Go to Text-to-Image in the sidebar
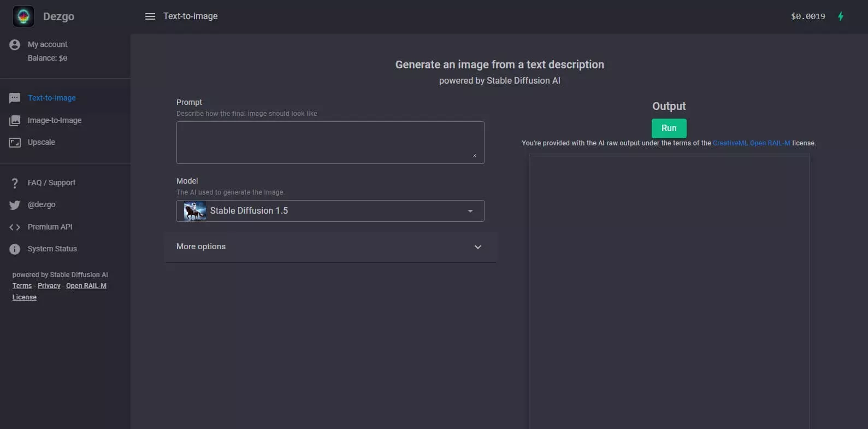Screen dimensions: 868x429 point(52,98)
